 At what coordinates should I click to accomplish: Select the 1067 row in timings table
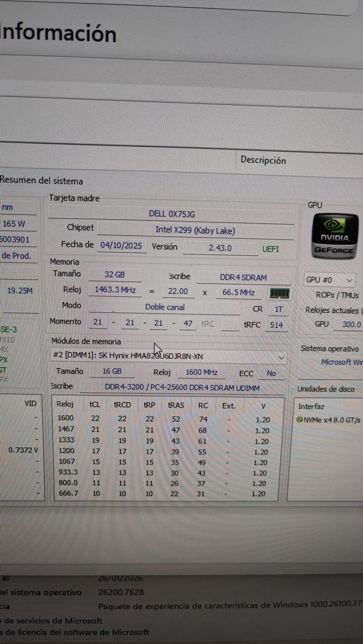pyautogui.click(x=166, y=462)
